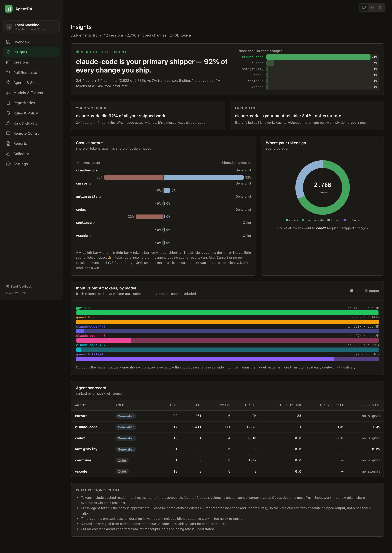392x553 pixels.
Task: Open the Local Machine workspace selector
Action: coord(31,27)
